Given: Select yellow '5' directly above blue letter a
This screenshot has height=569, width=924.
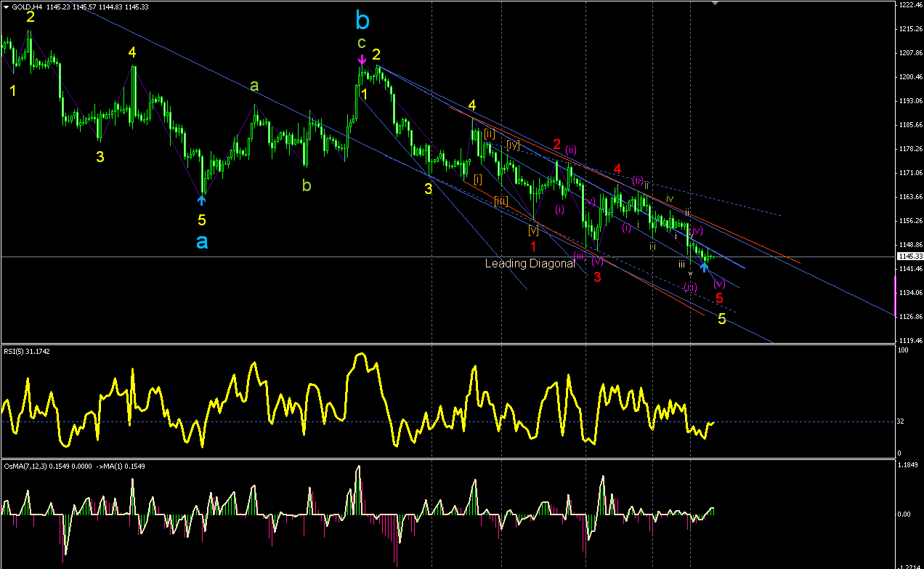Looking at the screenshot, I should (x=202, y=219).
